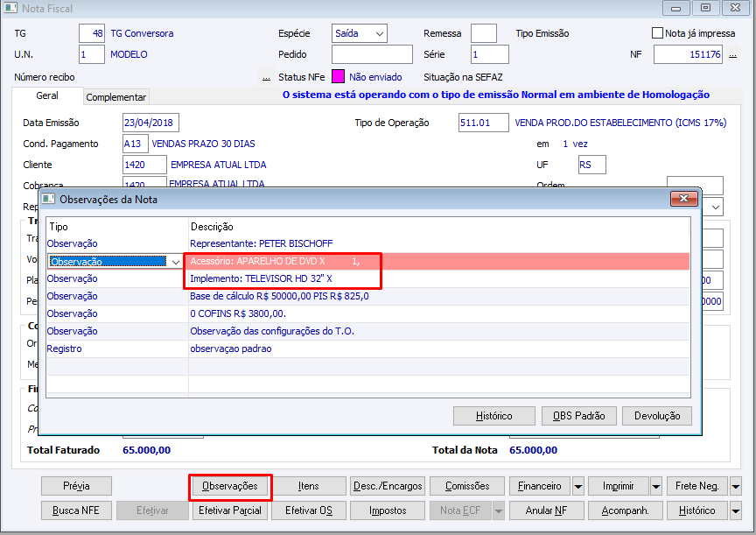Open the Impostos button
Viewport: 756px width, 535px height.
388,510
